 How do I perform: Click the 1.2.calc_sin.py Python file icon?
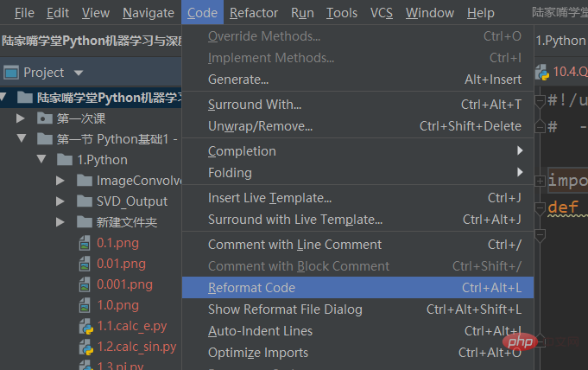coord(85,347)
